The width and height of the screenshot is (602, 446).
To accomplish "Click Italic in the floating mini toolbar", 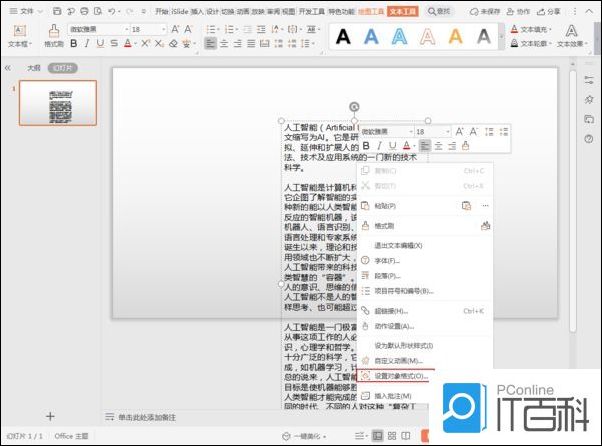I will 380,146.
